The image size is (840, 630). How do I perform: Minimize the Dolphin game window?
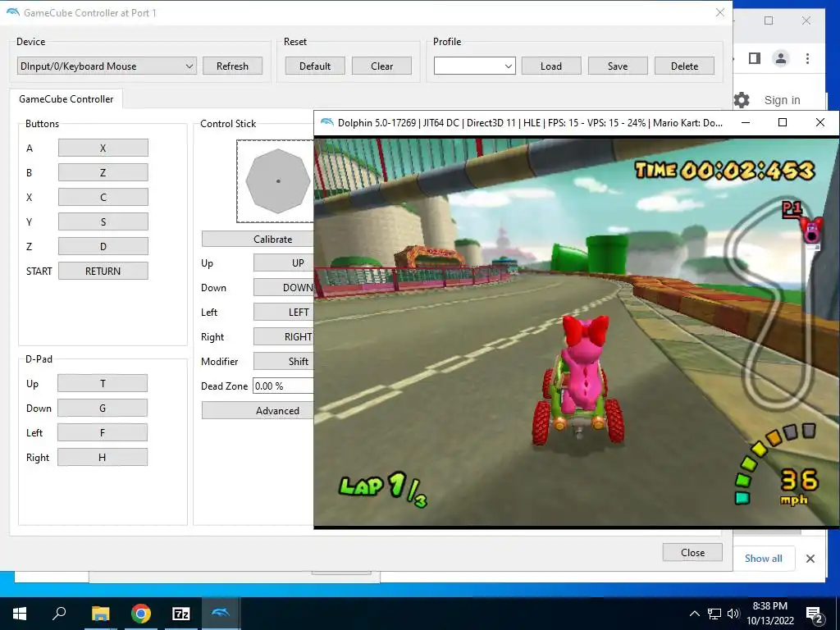tap(745, 123)
